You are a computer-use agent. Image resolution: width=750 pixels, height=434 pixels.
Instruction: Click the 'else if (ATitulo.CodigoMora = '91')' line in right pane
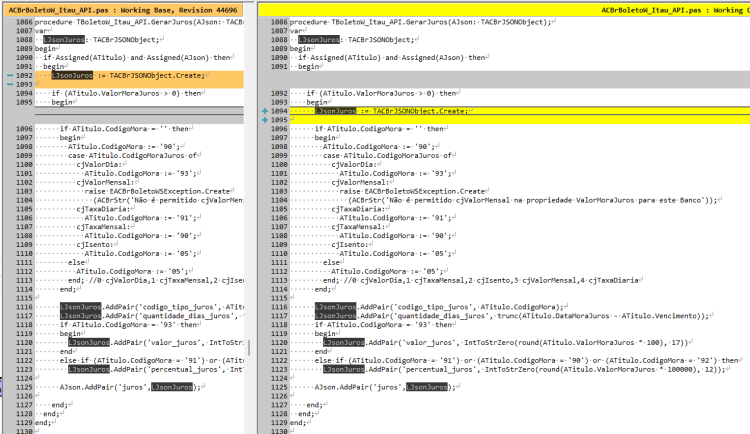point(527,360)
